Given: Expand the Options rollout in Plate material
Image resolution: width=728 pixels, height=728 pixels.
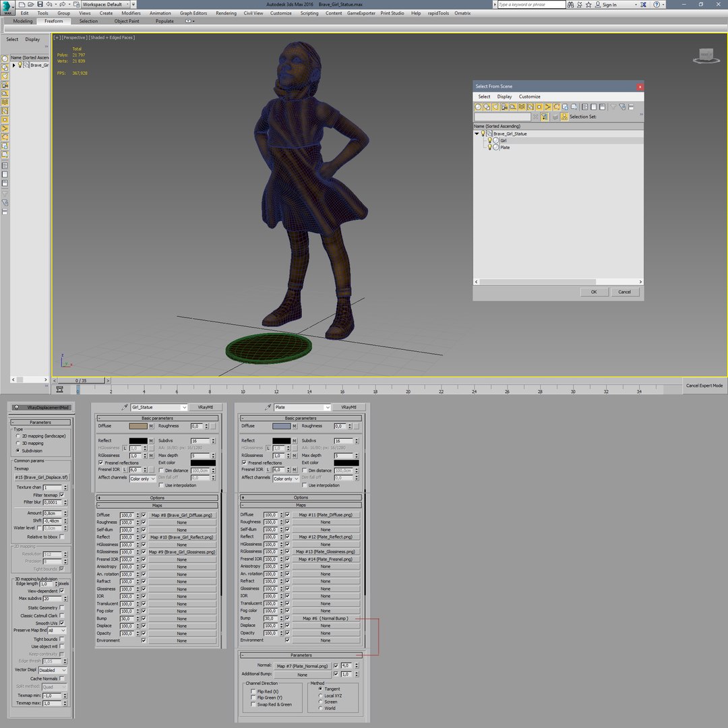Looking at the screenshot, I should 301,497.
